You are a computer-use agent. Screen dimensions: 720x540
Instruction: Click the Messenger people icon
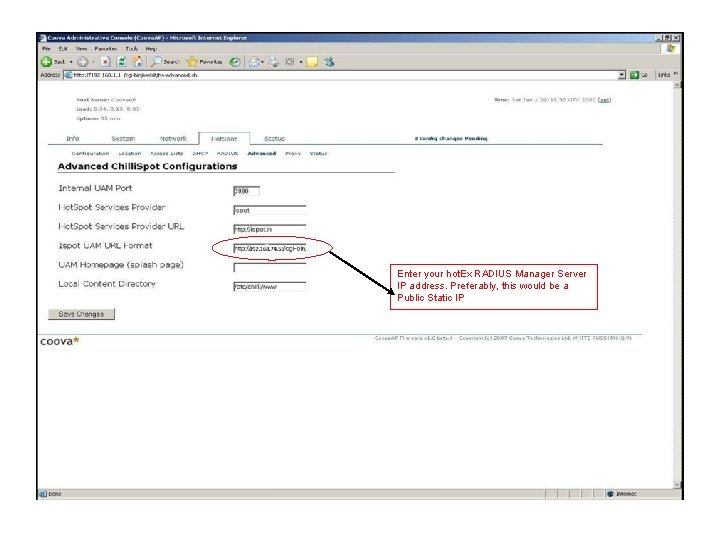(329, 62)
